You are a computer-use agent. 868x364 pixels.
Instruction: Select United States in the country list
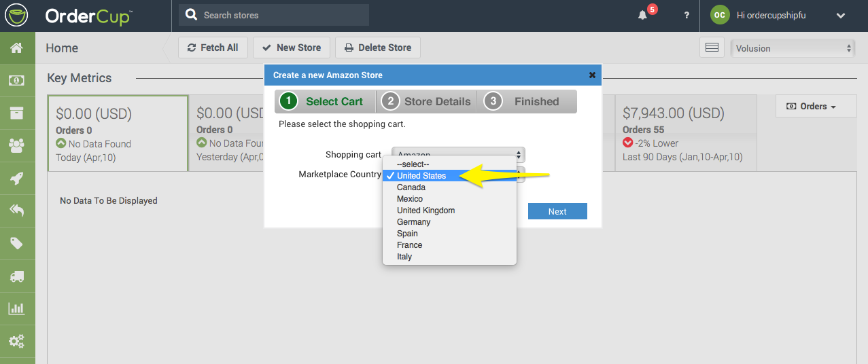(450, 176)
